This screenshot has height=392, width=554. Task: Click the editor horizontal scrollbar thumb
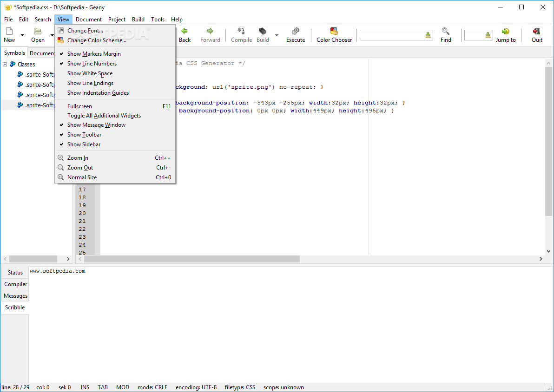coord(192,259)
